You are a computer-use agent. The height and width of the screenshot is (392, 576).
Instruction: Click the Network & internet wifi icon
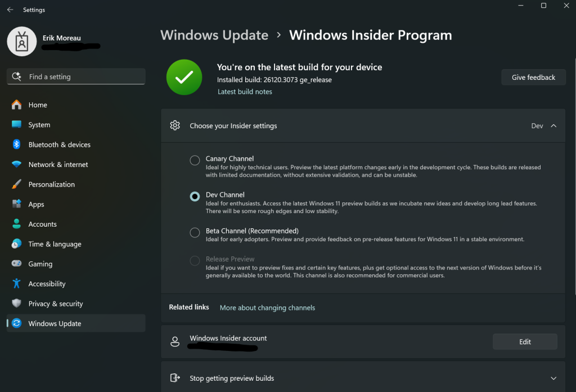16,164
